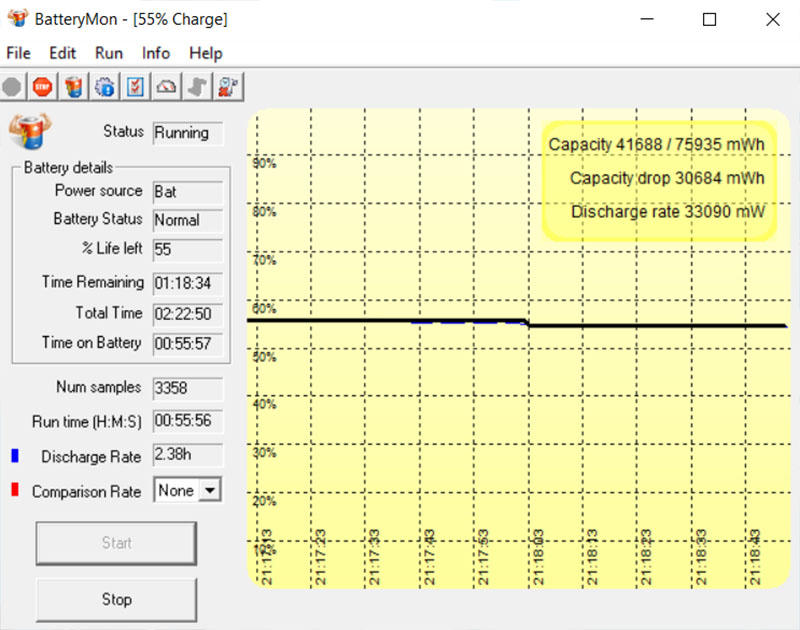800x630 pixels.
Task: Click the red Comparison Rate color marker
Action: tap(14, 491)
